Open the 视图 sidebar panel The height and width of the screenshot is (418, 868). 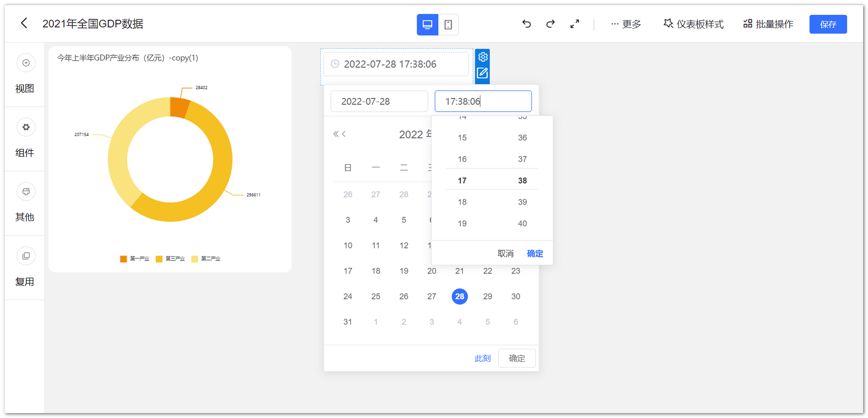26,63
